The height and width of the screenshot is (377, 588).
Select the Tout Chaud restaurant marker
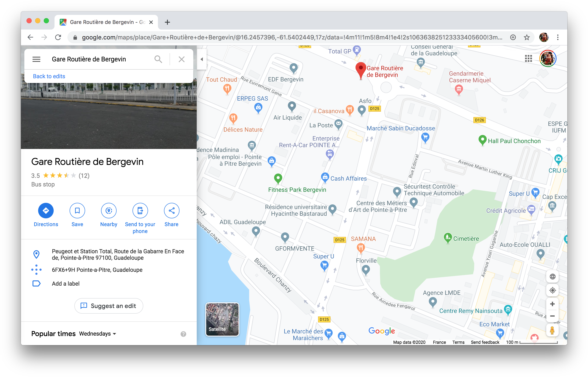tap(227, 89)
